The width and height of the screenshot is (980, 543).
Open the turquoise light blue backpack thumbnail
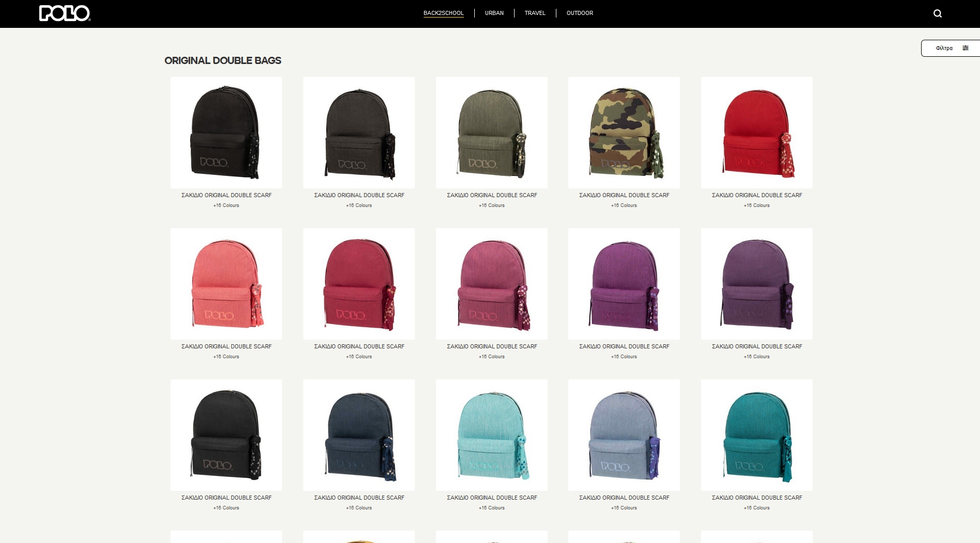pos(492,435)
